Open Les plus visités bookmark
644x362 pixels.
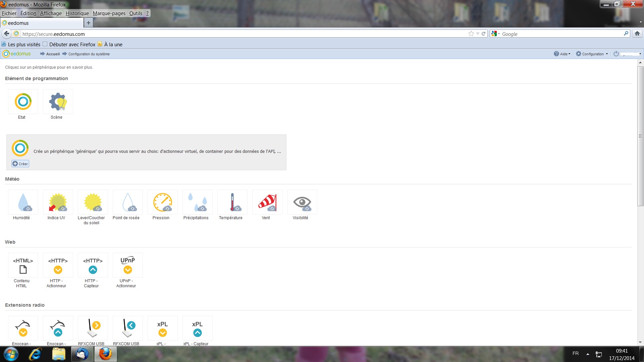[x=21, y=44]
